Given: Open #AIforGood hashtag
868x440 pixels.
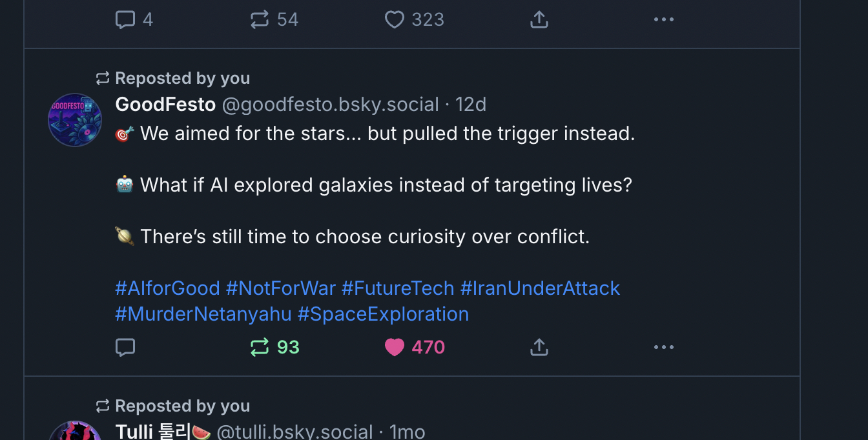Looking at the screenshot, I should [167, 288].
